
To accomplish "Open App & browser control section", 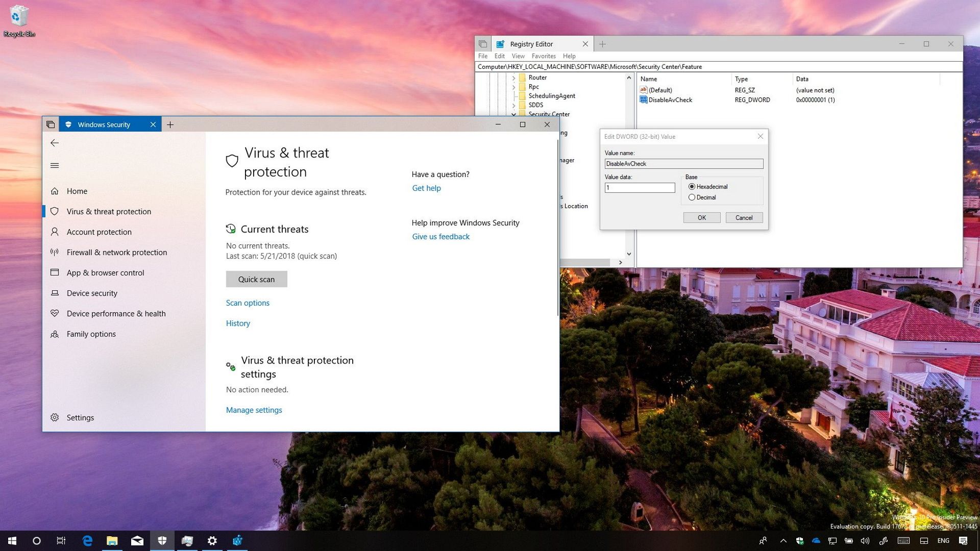I will [x=105, y=272].
